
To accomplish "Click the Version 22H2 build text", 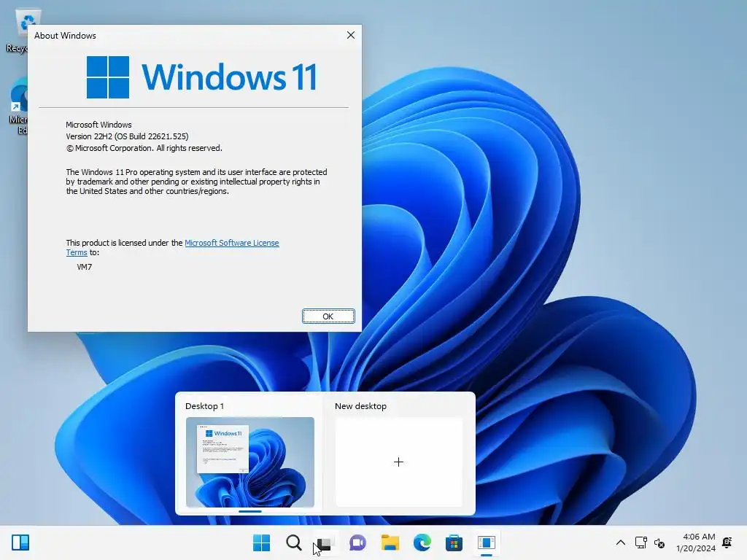I will [127, 136].
